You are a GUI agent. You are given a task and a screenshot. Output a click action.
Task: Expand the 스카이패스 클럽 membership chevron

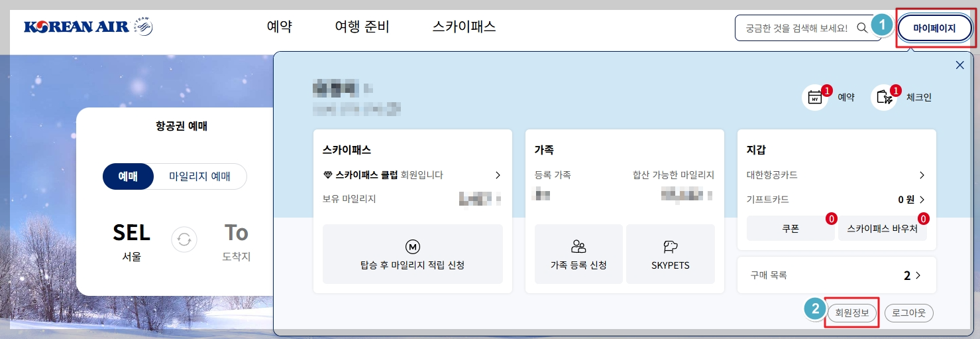(x=498, y=175)
